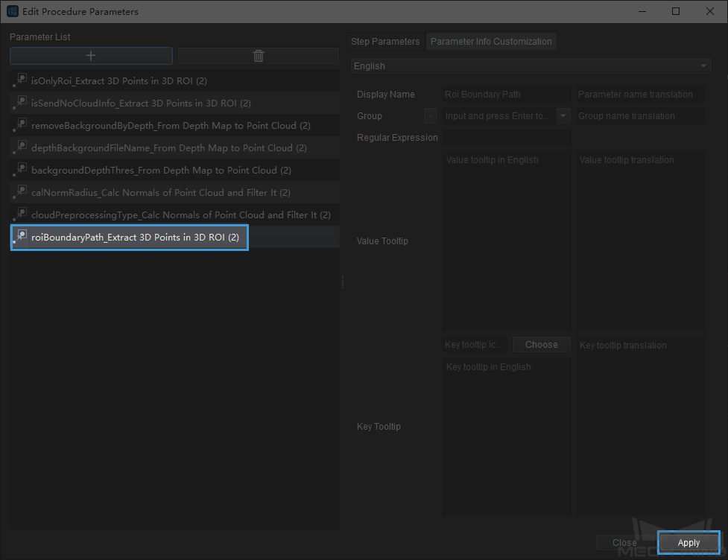Focus the Regular Expression input field
The image size is (728, 560).
(507, 138)
